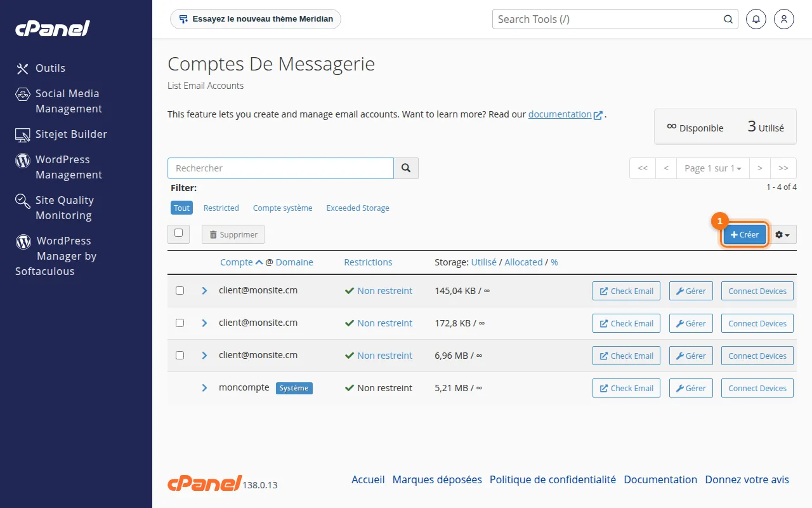The image size is (812, 508).
Task: Expand the 6,96 MB account row chevron
Action: tap(204, 355)
